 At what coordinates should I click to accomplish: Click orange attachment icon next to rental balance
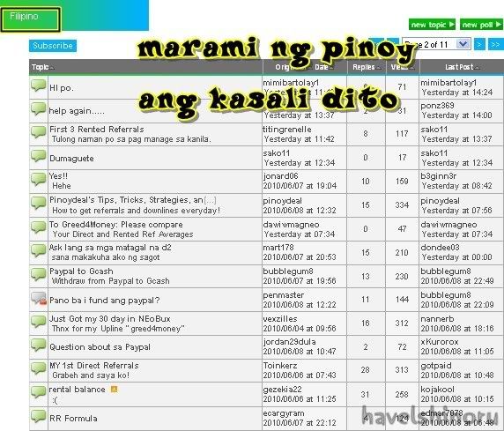click(115, 390)
